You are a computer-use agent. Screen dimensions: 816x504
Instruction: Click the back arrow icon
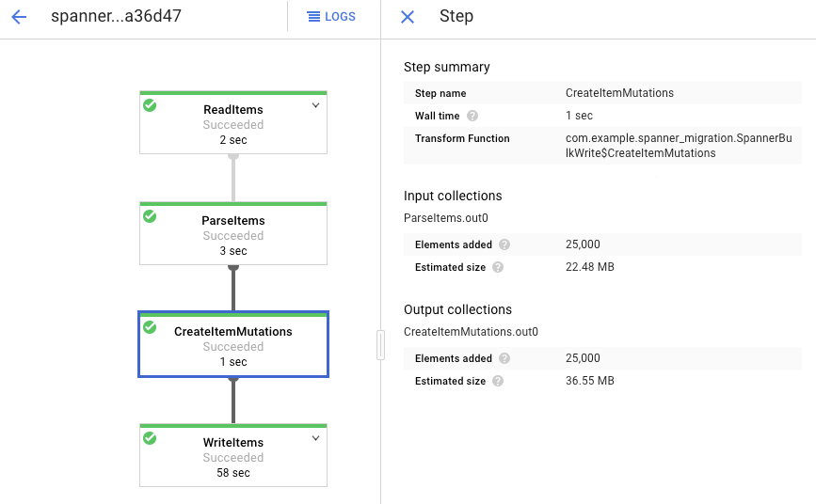tap(19, 17)
